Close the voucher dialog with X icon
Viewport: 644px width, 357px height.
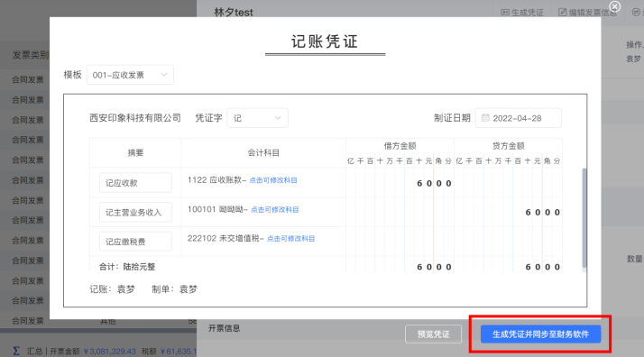(615, 6)
